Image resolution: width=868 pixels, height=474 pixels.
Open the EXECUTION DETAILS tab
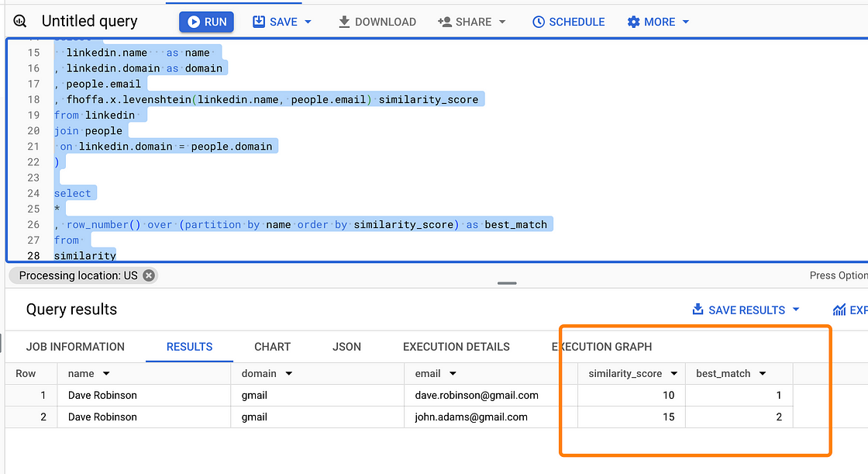click(x=456, y=347)
